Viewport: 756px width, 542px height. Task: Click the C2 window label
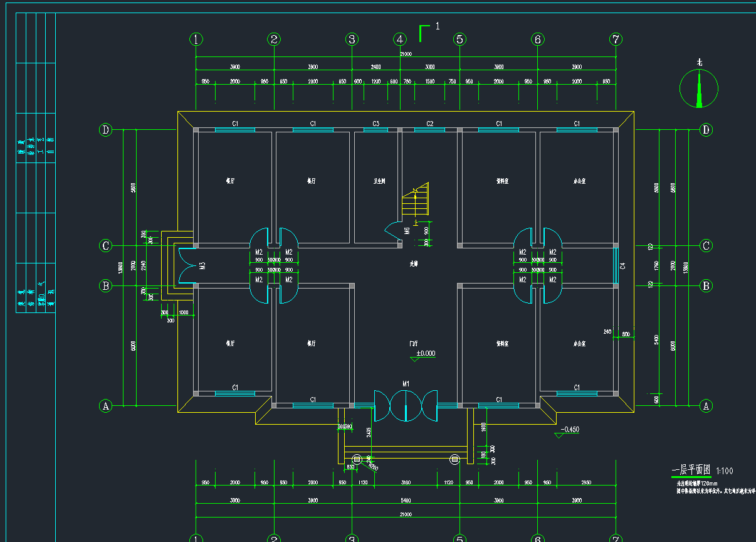(429, 124)
